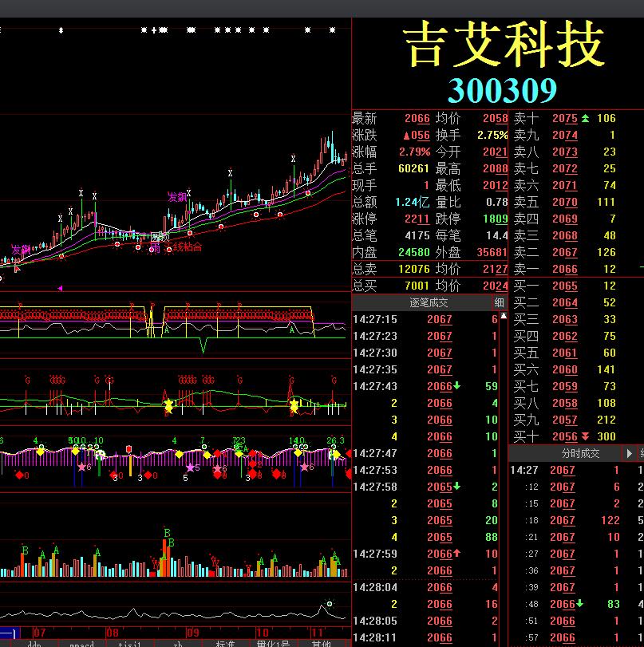This screenshot has height=647, width=644.
Task: Click the right arrow next to 分时成交
Action: [629, 453]
